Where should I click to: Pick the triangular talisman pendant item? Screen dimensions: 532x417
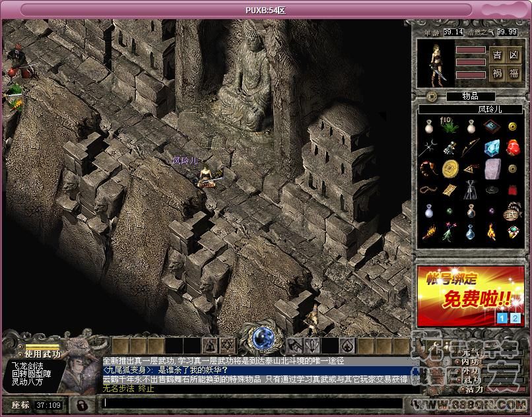471,169
